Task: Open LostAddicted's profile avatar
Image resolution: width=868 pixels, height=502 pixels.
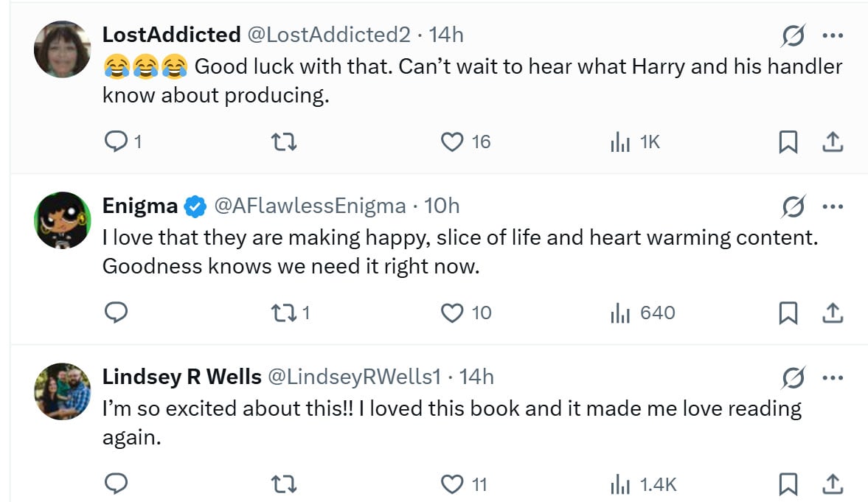Action: 62,49
